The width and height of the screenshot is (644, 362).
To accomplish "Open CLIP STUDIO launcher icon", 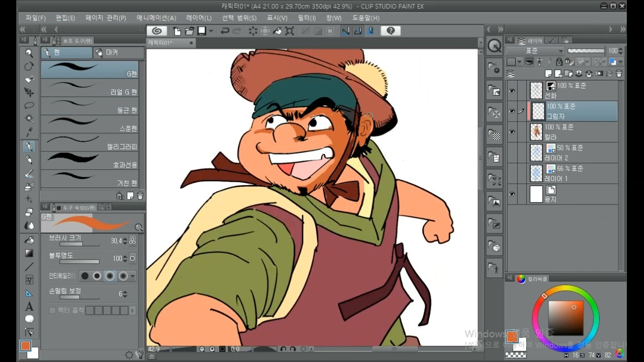I will [x=156, y=31].
